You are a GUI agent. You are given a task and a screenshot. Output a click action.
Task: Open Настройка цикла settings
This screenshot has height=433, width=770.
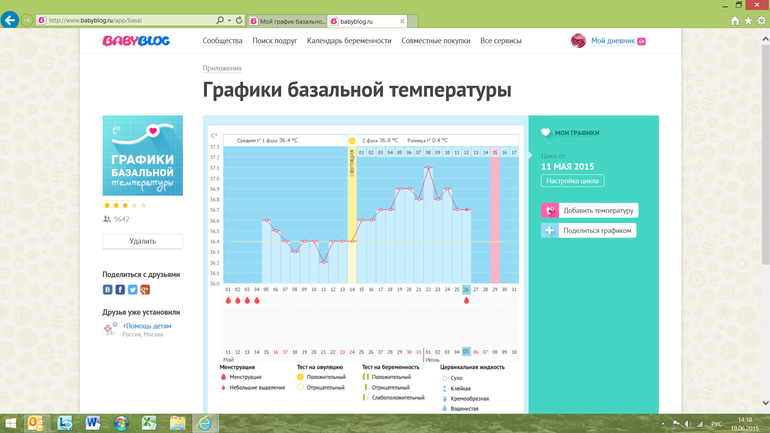tap(572, 181)
